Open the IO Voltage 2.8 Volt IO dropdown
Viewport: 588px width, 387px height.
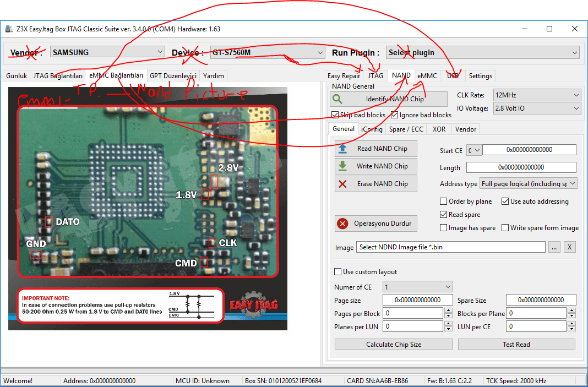coord(537,108)
